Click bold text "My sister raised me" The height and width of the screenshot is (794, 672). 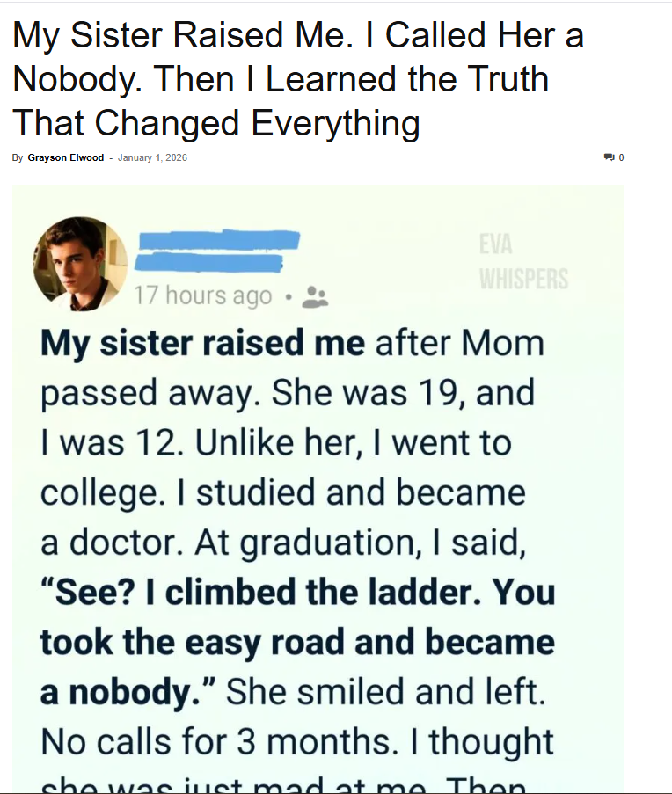pyautogui.click(x=202, y=343)
